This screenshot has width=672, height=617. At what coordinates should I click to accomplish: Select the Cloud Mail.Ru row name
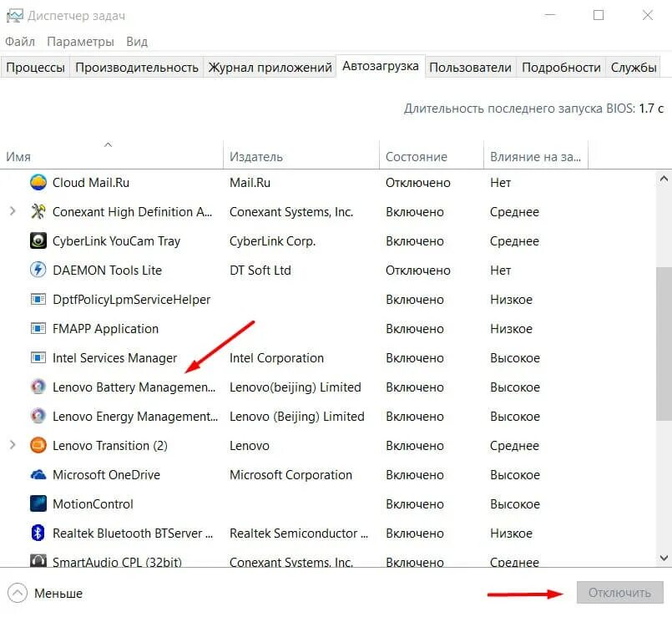pos(90,183)
